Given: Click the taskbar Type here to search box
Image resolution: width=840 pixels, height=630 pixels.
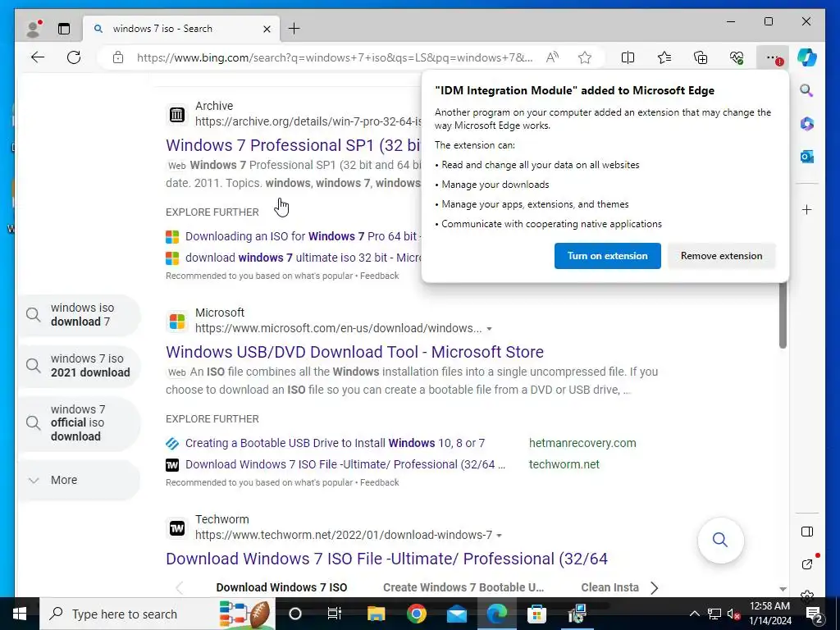Looking at the screenshot, I should [157, 614].
